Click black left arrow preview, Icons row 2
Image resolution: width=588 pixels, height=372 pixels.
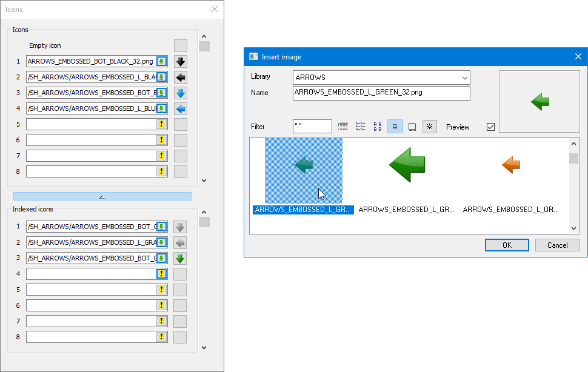tap(181, 77)
